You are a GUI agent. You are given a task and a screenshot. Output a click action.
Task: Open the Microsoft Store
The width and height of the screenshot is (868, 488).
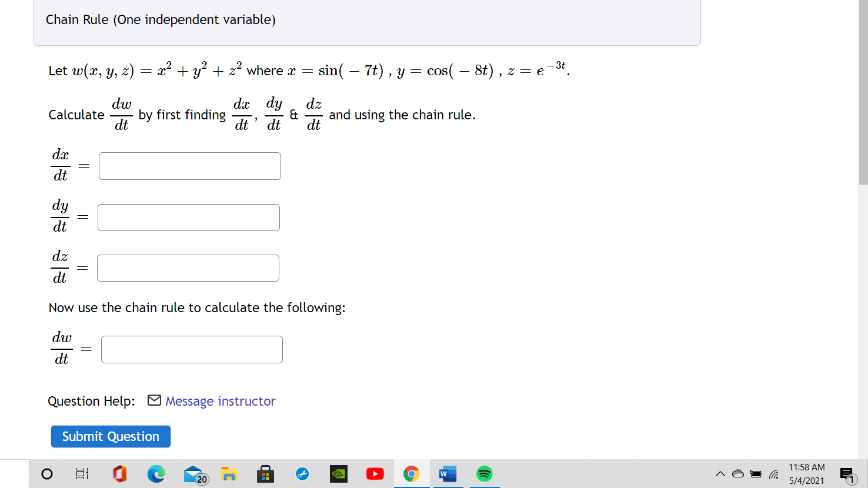[x=265, y=474]
